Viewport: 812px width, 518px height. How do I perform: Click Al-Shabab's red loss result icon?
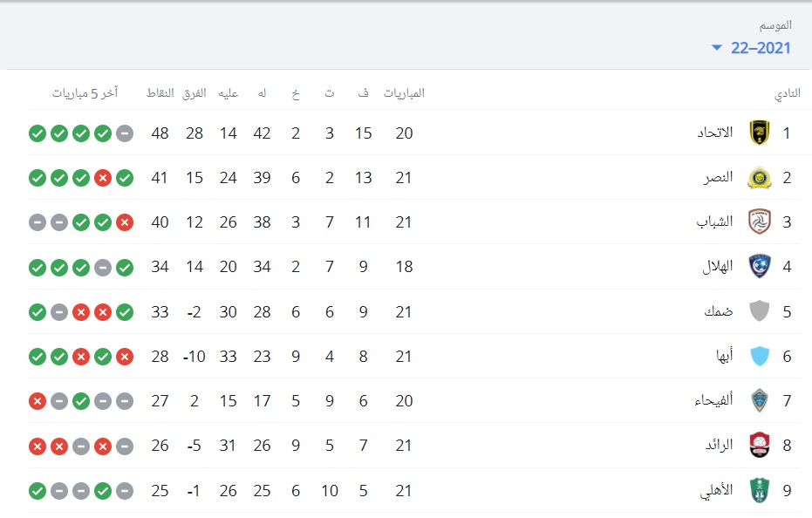click(125, 222)
